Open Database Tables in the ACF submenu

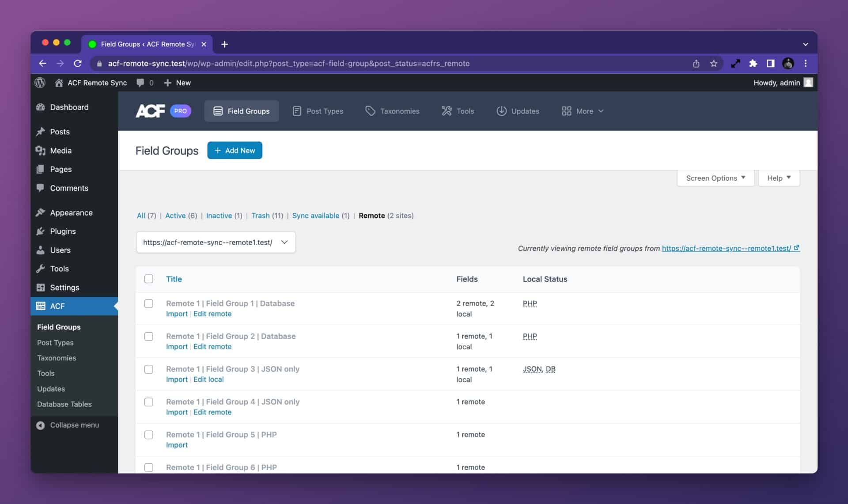tap(64, 404)
